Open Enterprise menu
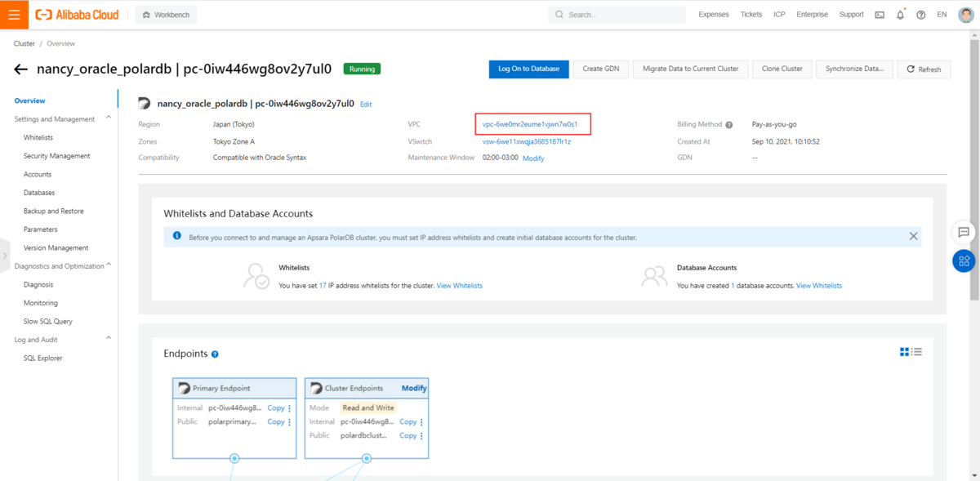Image resolution: width=980 pixels, height=481 pixels. [x=812, y=15]
